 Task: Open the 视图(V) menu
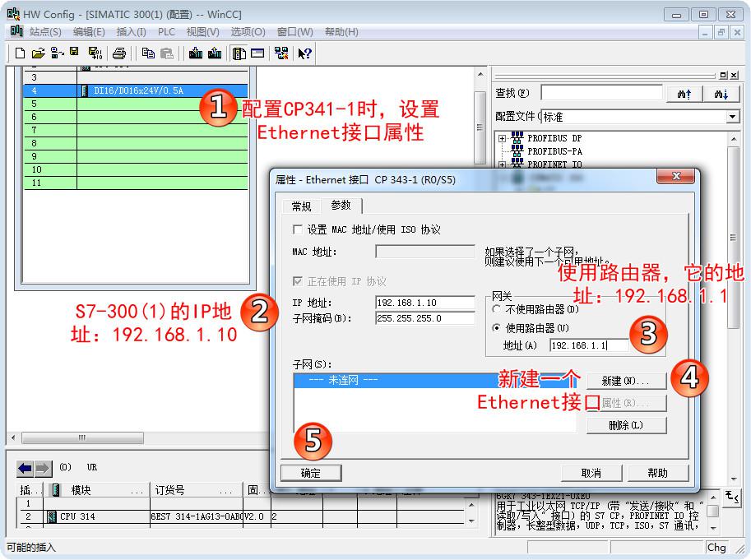(x=202, y=31)
